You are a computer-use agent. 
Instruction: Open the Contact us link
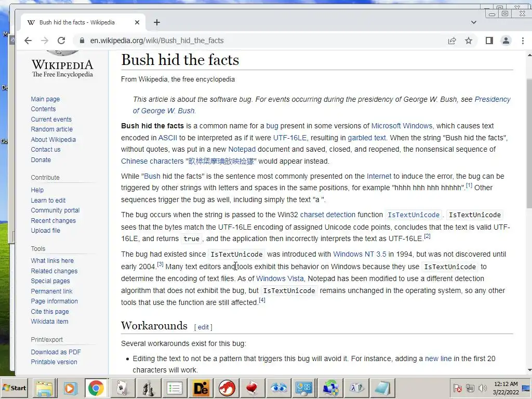tap(46, 150)
